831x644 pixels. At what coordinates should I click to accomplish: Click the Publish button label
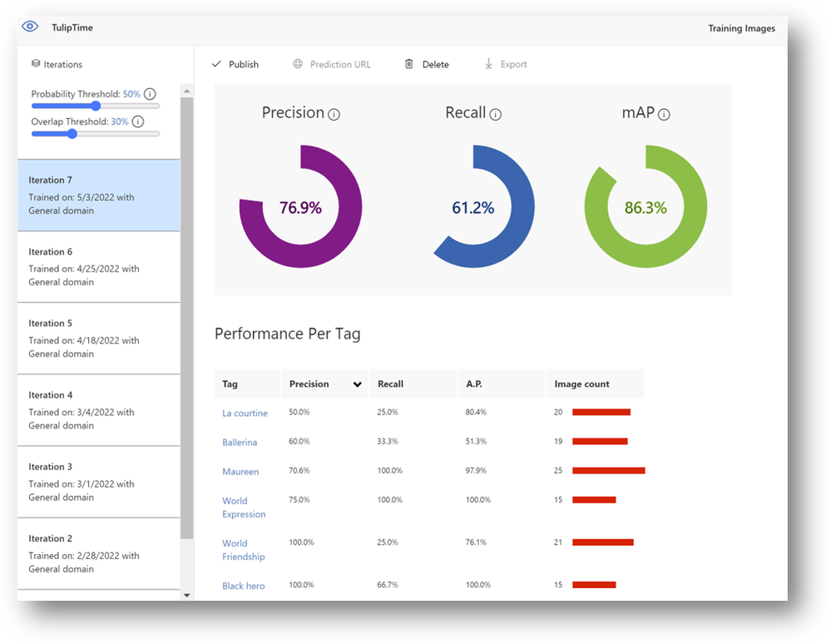tap(244, 64)
